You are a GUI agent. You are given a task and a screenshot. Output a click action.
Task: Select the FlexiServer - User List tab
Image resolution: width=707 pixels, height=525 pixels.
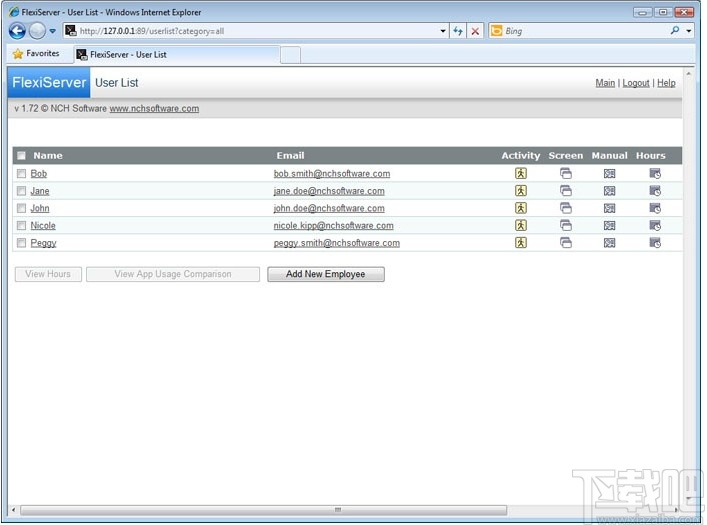click(x=177, y=55)
